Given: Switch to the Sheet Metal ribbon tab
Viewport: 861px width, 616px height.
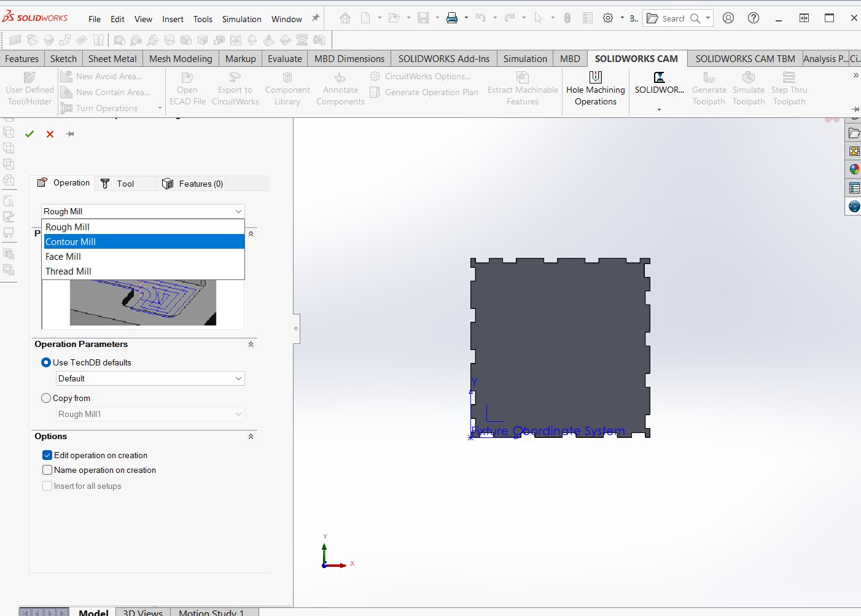Looking at the screenshot, I should coord(112,59).
